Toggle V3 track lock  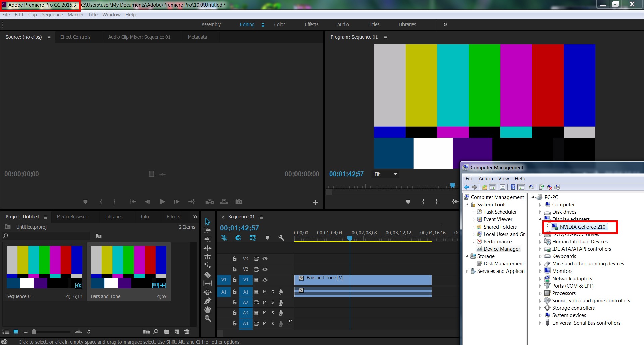pos(235,259)
